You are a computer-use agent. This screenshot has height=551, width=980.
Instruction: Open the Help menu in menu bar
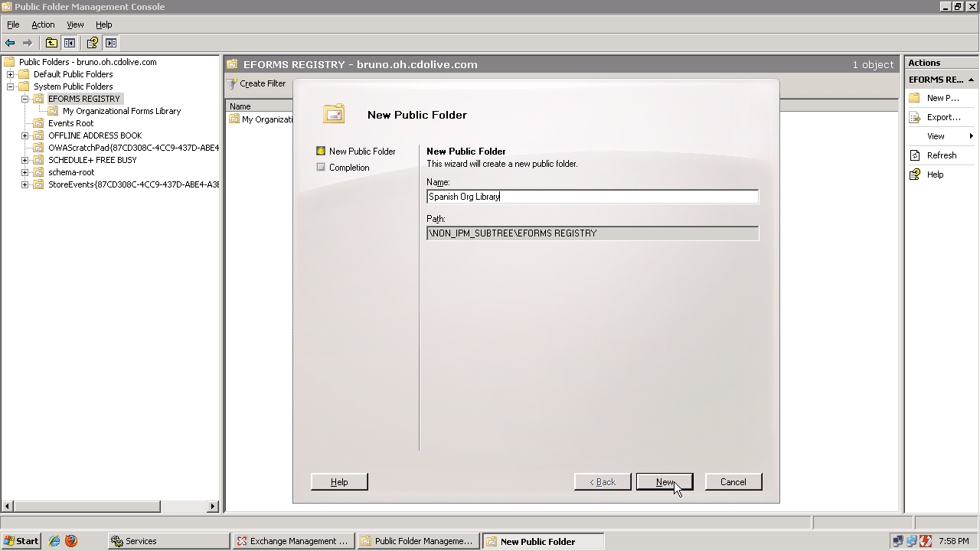click(104, 24)
